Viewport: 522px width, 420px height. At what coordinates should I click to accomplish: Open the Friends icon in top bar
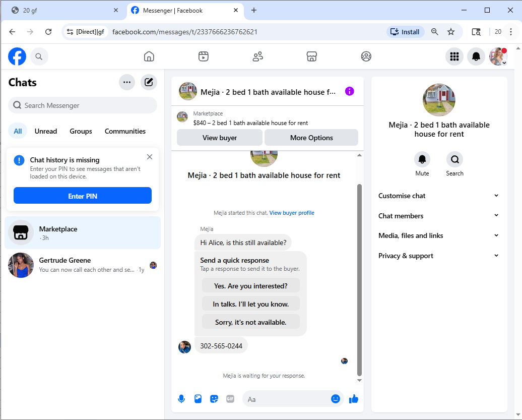[257, 56]
